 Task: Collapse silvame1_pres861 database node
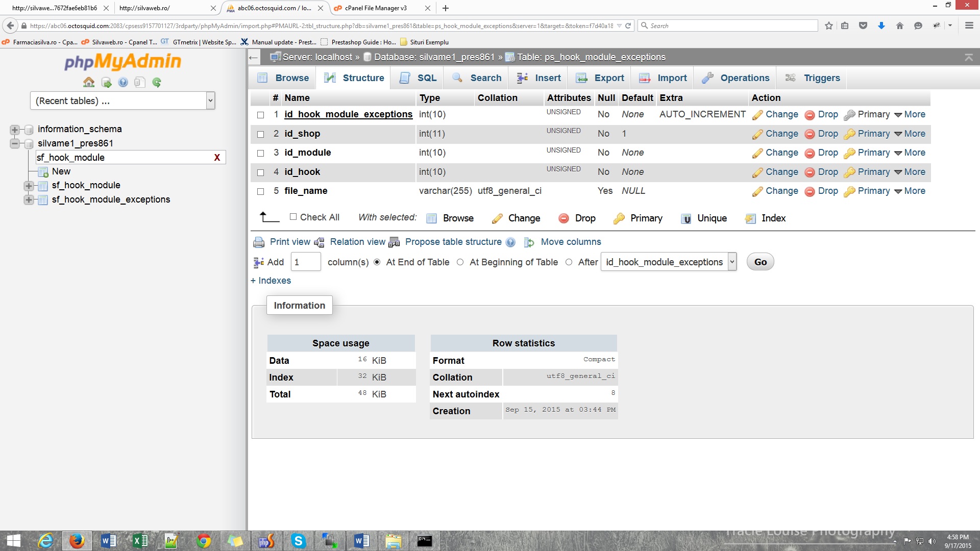pyautogui.click(x=14, y=143)
